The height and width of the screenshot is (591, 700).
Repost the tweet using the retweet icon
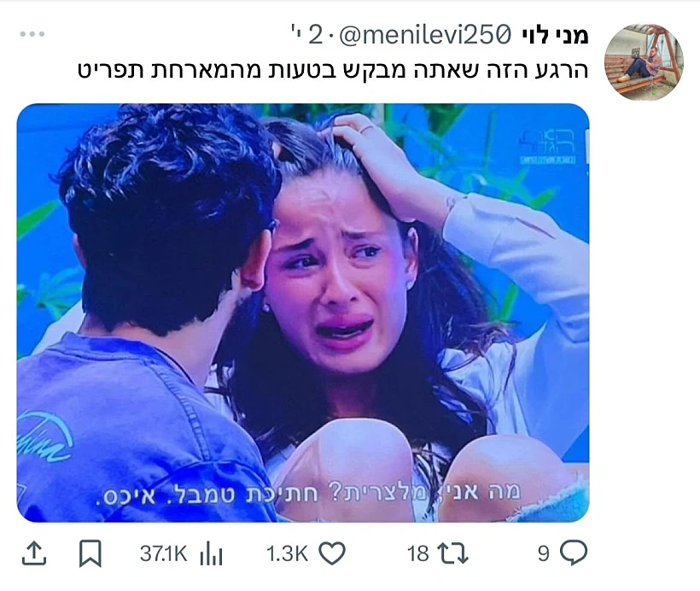pyautogui.click(x=452, y=553)
